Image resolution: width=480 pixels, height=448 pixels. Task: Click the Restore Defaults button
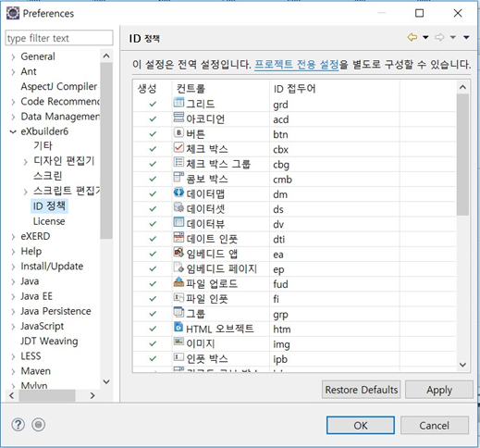pyautogui.click(x=362, y=390)
